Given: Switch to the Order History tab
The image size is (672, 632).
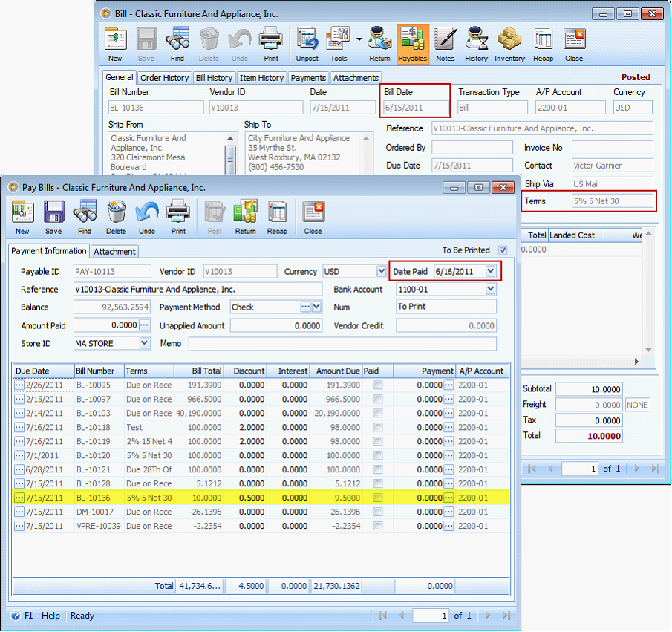Looking at the screenshot, I should (165, 77).
